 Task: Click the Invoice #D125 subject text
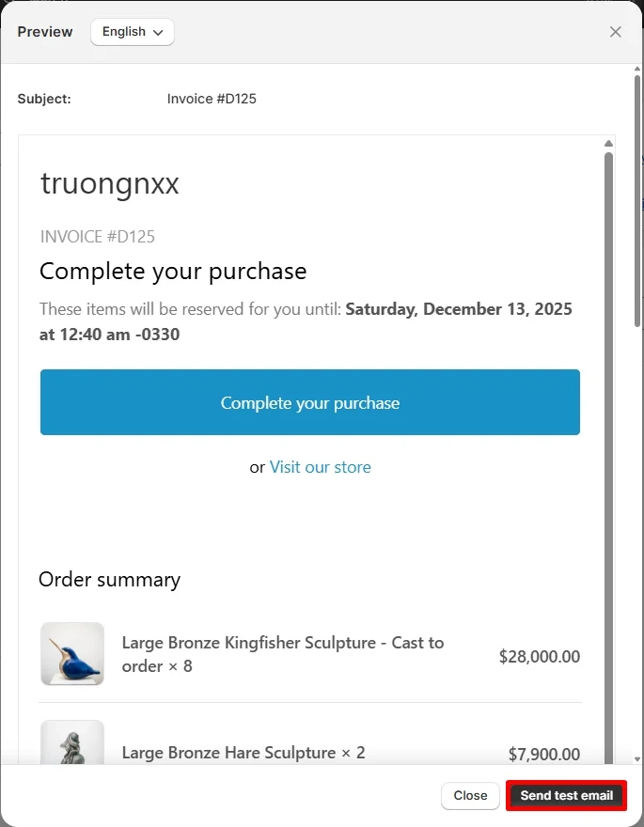click(212, 98)
